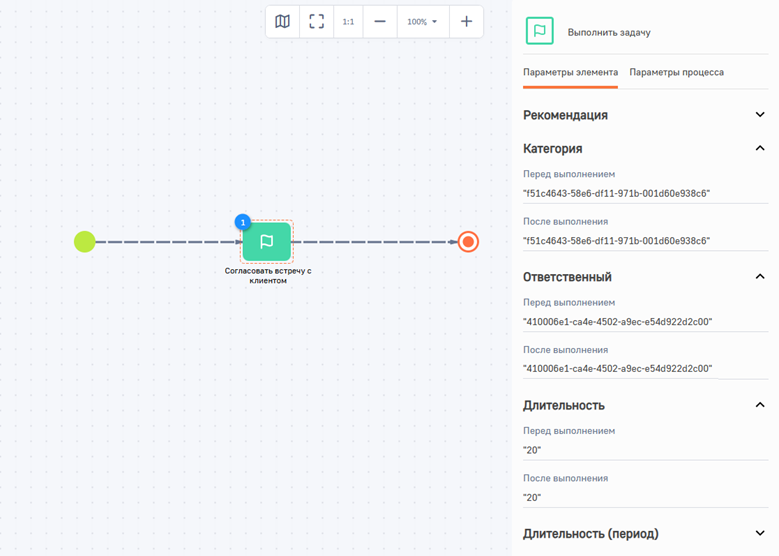Open the minimap icon in toolbar
This screenshot has width=779, height=556.
pos(282,21)
